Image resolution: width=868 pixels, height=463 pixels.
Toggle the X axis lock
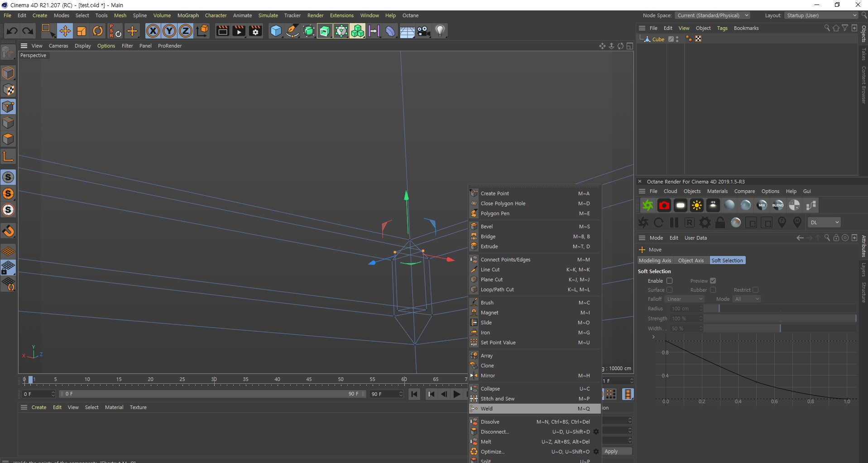153,31
